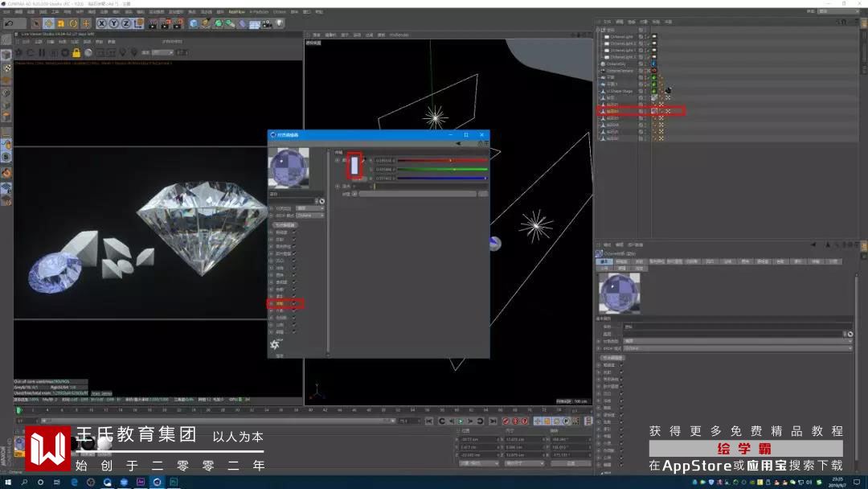This screenshot has height=489, width=868.
Task: Click black tag on U Shape Stage
Action: click(668, 91)
